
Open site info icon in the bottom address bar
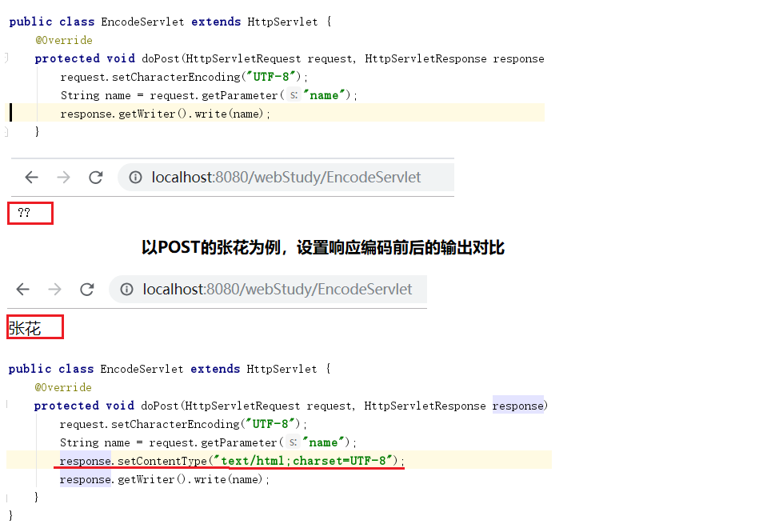(126, 289)
